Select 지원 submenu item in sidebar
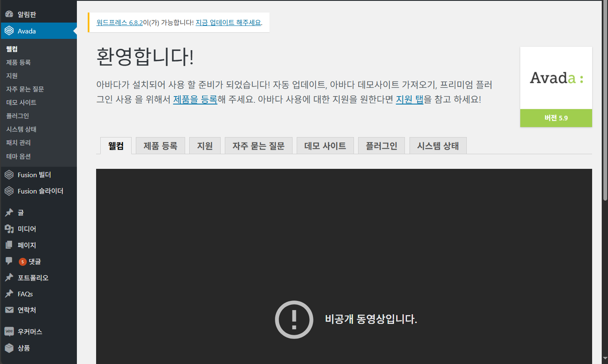 12,76
